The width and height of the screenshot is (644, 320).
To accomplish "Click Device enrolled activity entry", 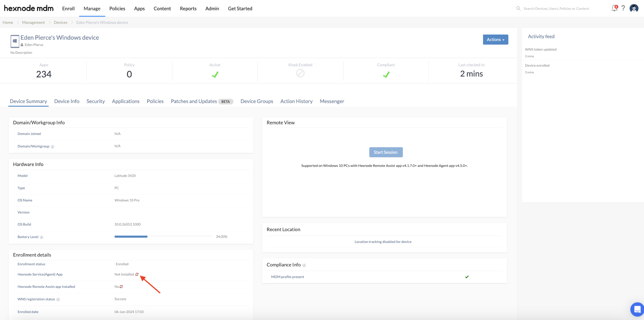I will [537, 66].
